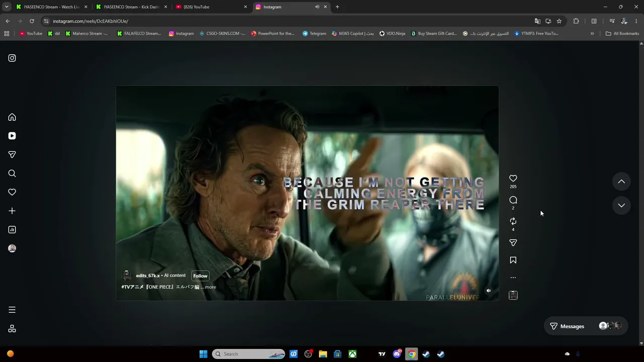Screen dimensions: 644x362
Task: Open Direct messages icon in sidebar
Action: tap(12, 154)
